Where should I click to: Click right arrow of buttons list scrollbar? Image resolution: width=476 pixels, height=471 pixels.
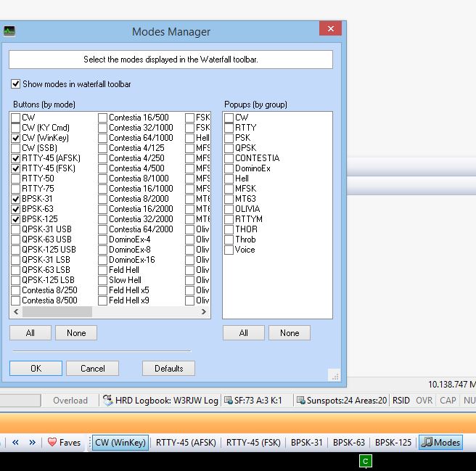click(x=204, y=311)
